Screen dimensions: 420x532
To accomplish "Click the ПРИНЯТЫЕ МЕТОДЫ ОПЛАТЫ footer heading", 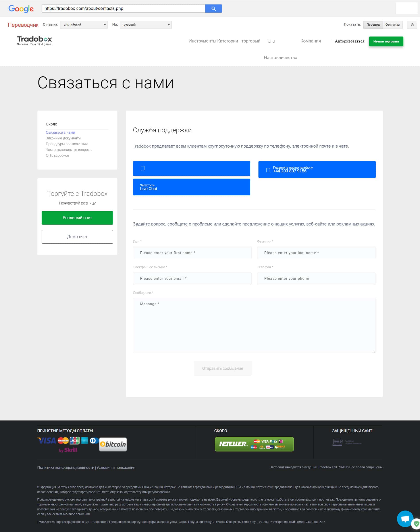I will point(65,431).
